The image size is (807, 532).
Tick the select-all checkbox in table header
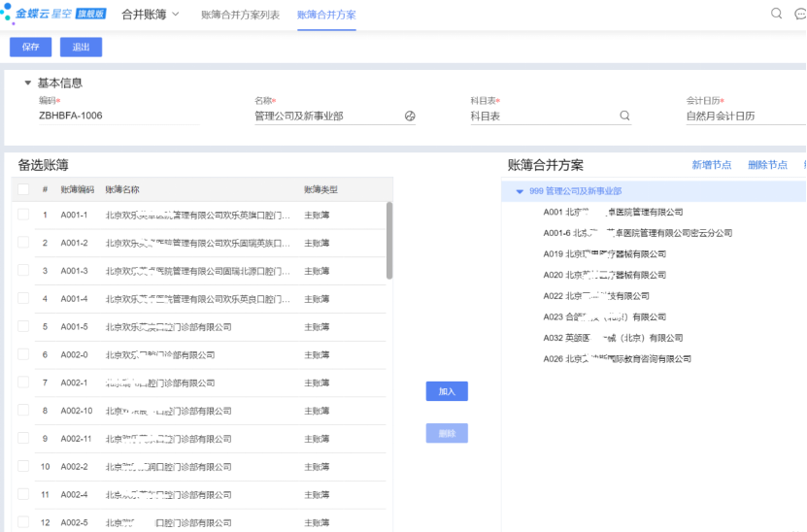[x=23, y=189]
